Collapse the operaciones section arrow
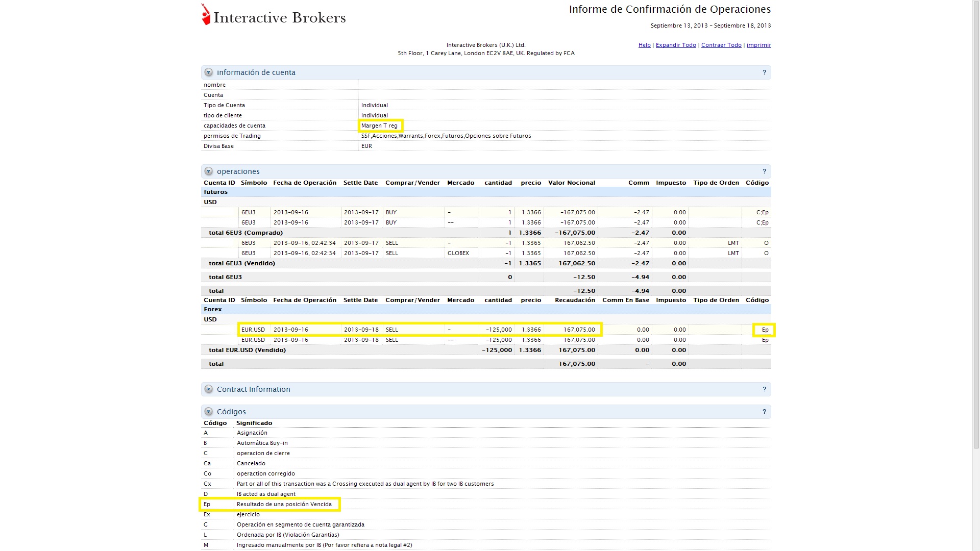The image size is (980, 551). coord(208,171)
